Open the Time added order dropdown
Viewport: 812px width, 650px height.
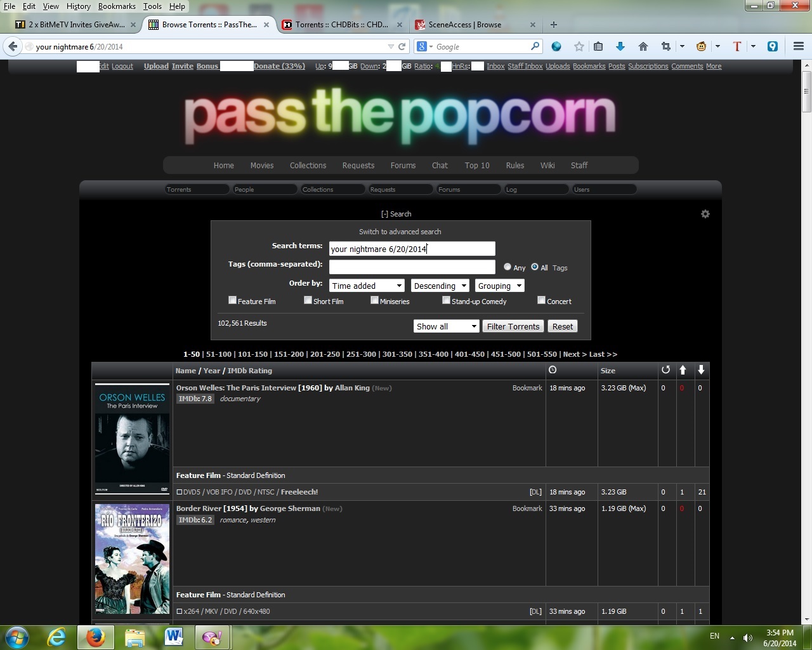pyautogui.click(x=367, y=286)
